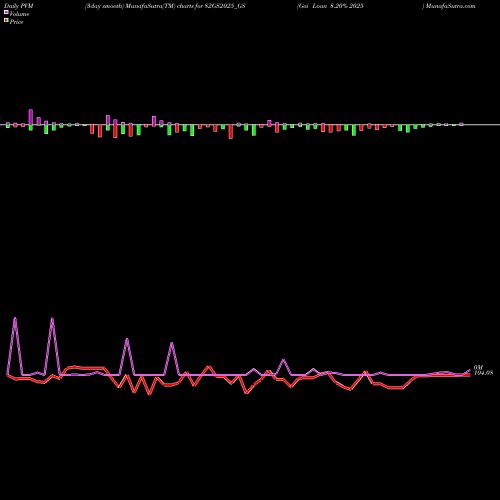Click the Volume legend color swatch
This screenshot has height=500, width=500.
(x=6, y=12)
